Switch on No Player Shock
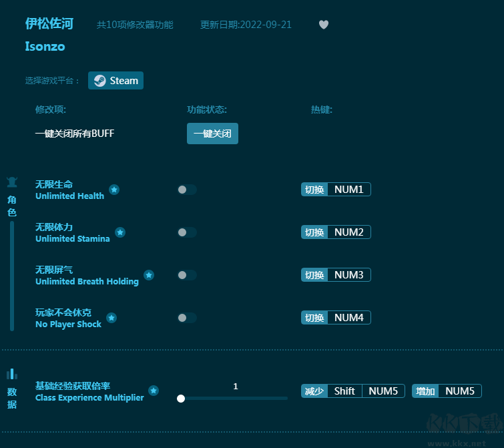Screen dimensions: 504x448 (187, 318)
